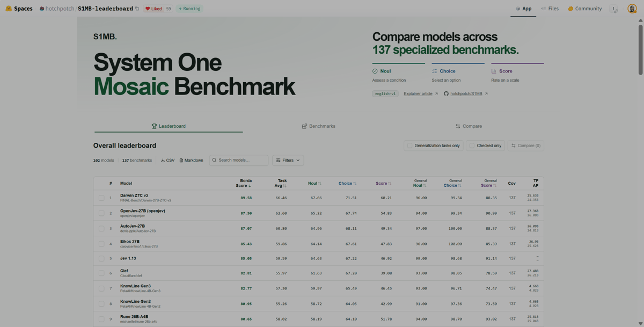Sort by General Score column

click(489, 183)
